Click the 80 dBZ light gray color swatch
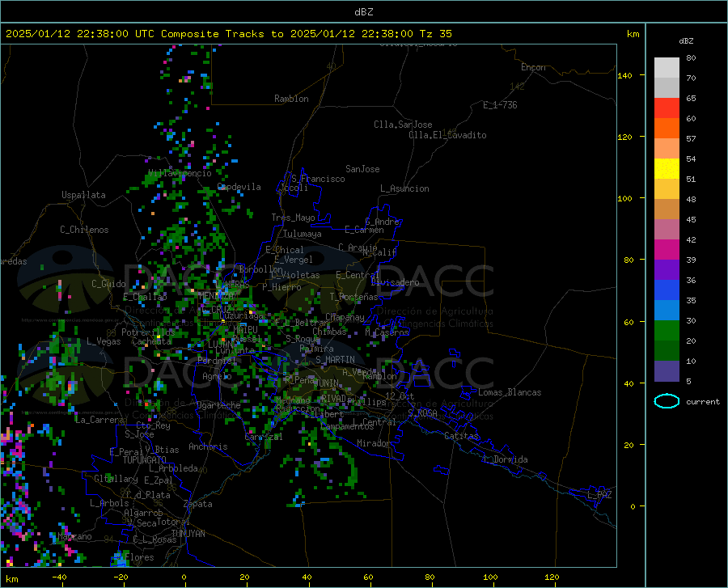Viewport: 728px width, 588px height. [x=667, y=68]
